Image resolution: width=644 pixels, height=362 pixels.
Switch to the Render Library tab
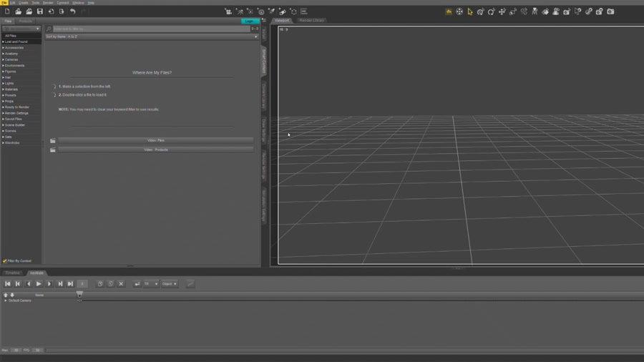tap(311, 20)
